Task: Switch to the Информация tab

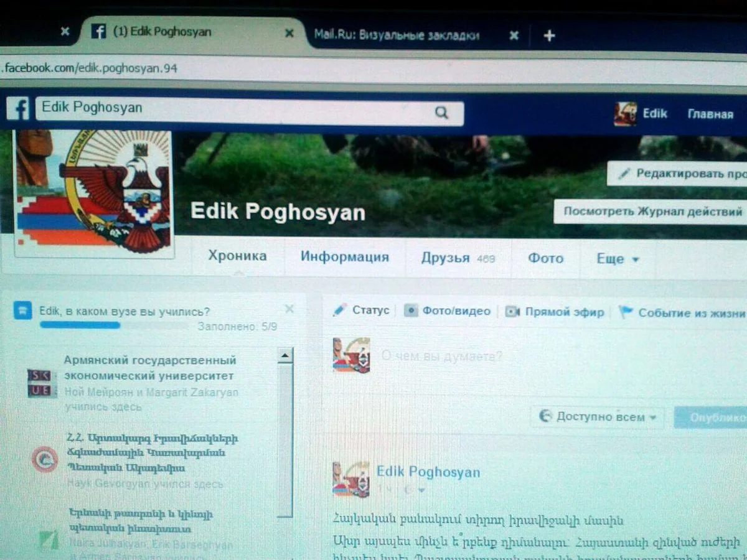Action: pos(344,257)
